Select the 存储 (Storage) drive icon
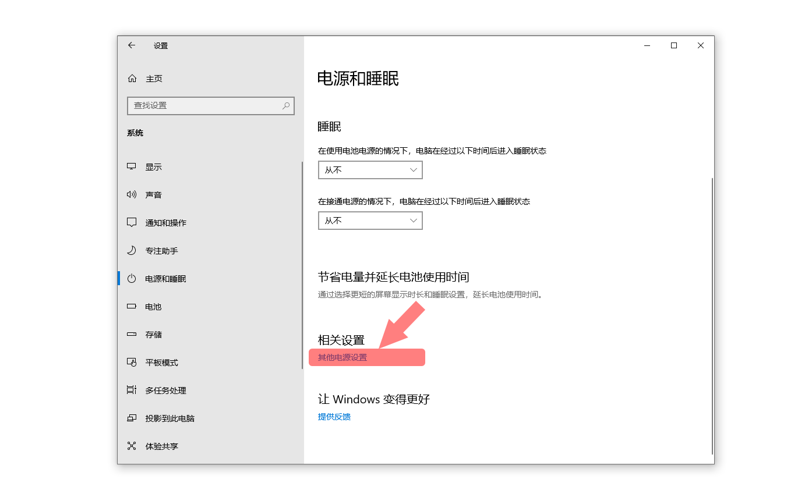The image size is (812, 504). [x=132, y=334]
